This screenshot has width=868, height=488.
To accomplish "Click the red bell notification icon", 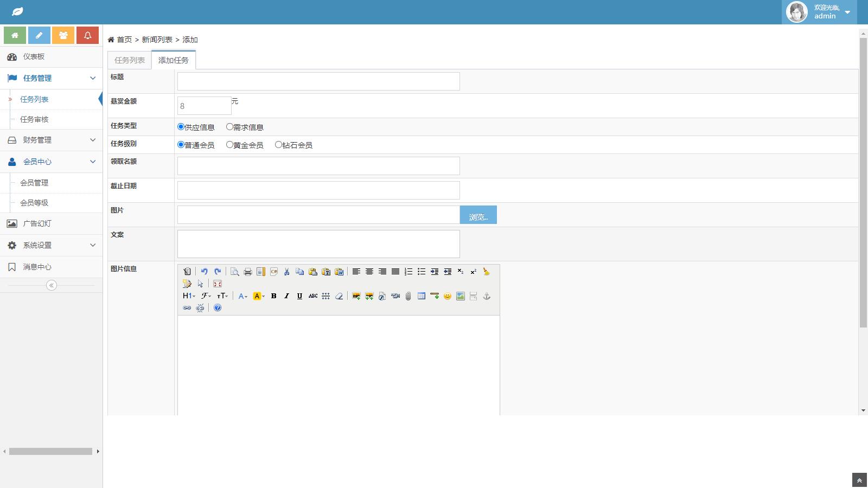I will coord(87,35).
